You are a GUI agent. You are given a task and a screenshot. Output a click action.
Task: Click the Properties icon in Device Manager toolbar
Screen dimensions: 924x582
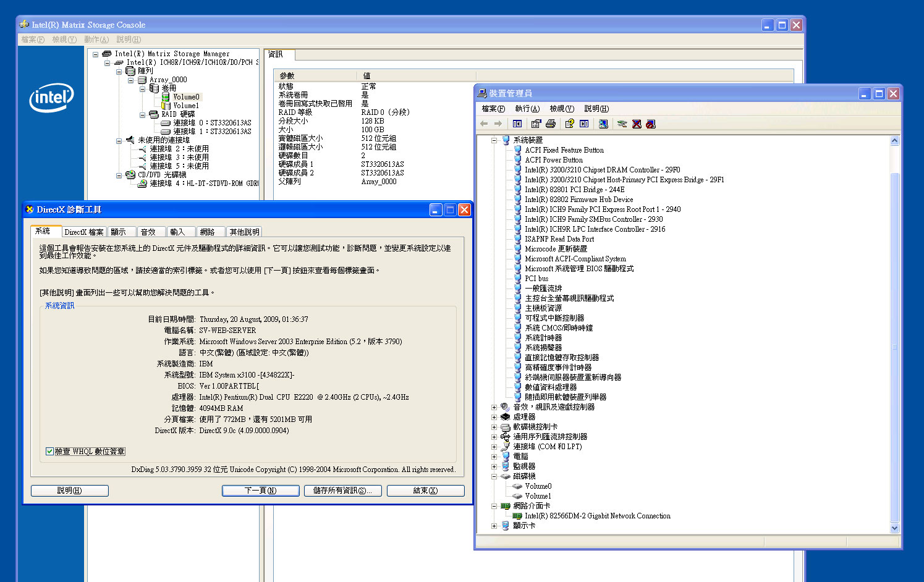point(536,124)
